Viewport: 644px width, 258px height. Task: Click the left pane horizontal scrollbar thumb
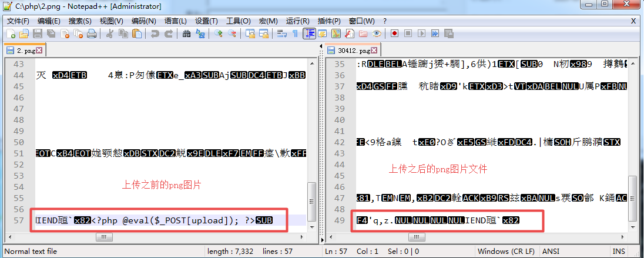pyautogui.click(x=105, y=237)
